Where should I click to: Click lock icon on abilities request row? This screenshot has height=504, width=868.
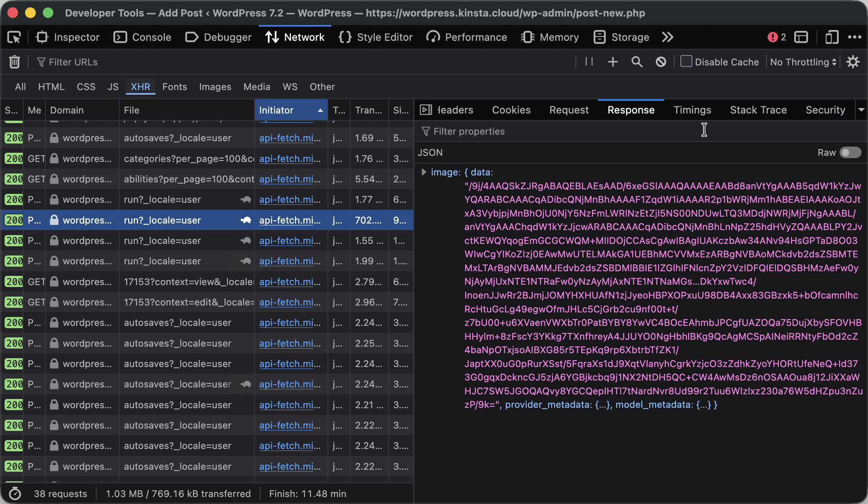tap(54, 179)
